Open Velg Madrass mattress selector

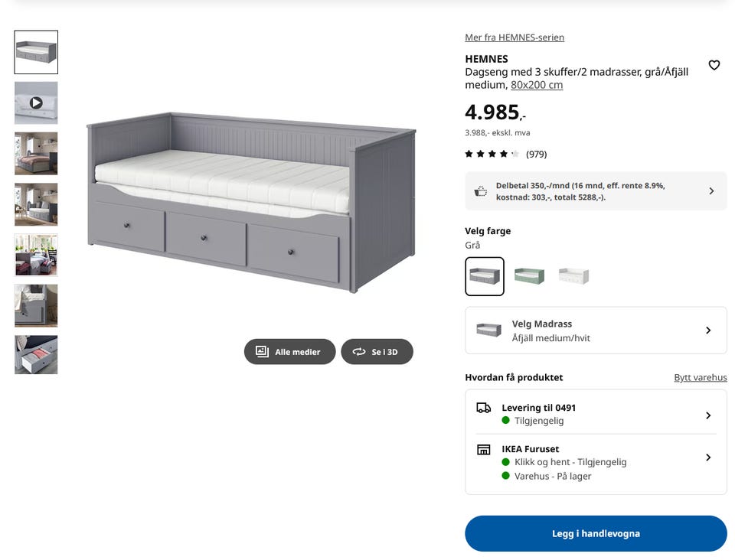click(596, 330)
